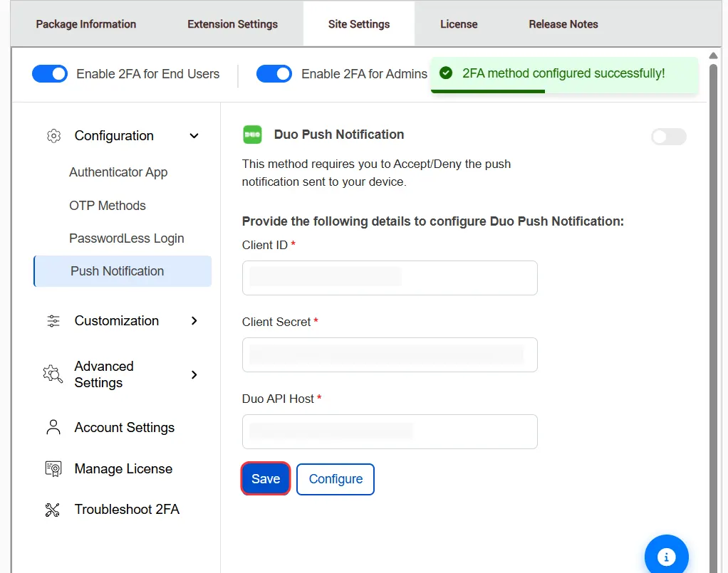Click the success checkmark in the notification
The width and height of the screenshot is (728, 573).
[x=445, y=73]
